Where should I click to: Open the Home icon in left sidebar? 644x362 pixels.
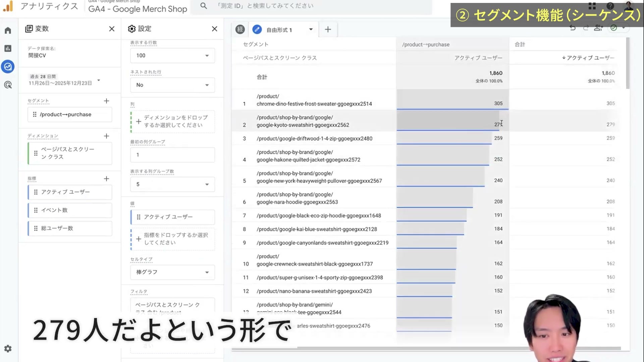pos(8,31)
